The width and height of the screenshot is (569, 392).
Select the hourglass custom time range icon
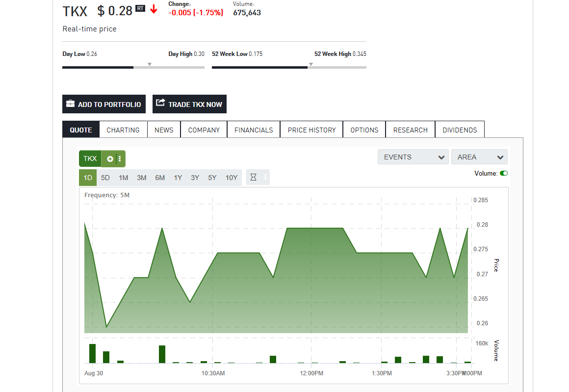(253, 177)
